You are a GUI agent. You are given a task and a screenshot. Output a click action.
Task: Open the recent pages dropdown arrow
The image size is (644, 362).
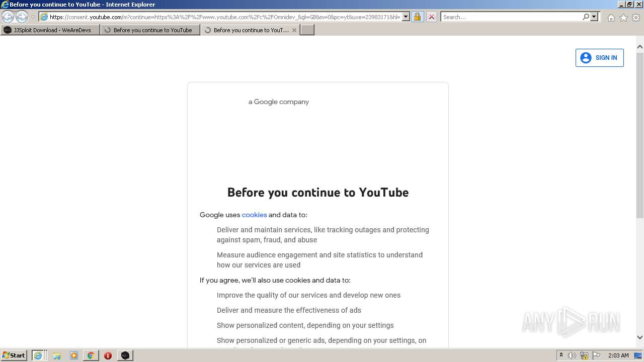pyautogui.click(x=33, y=17)
